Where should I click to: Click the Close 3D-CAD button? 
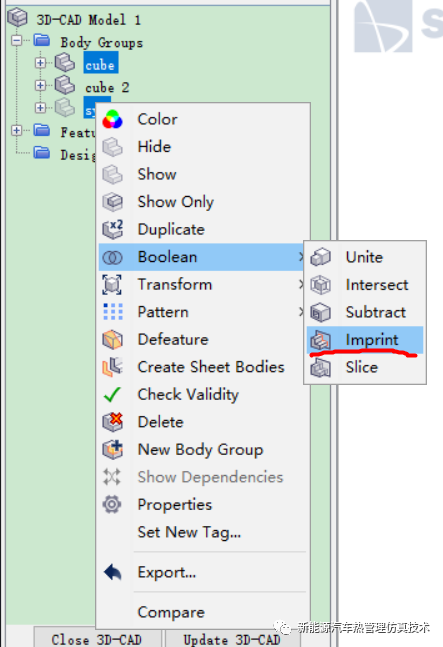(x=97, y=638)
